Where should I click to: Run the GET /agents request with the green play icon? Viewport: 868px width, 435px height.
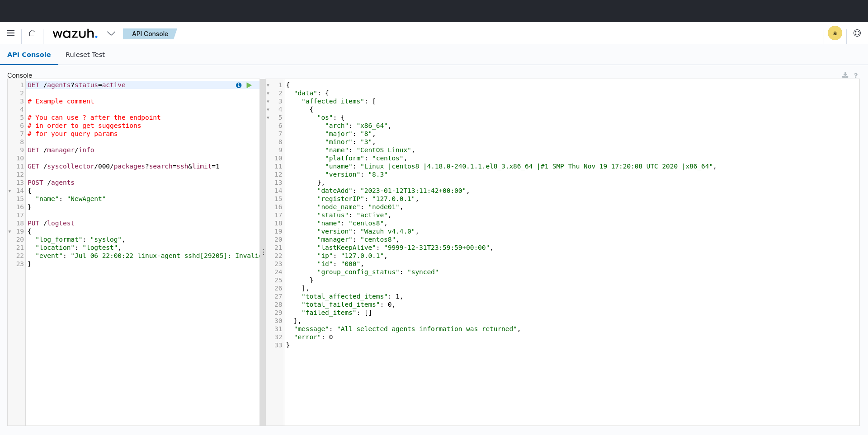[x=249, y=85]
